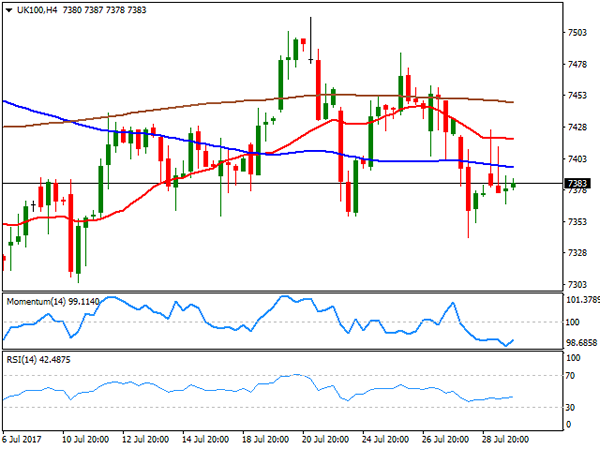Click the 12 Jul 20:00 time label
This screenshot has width=600, height=450.
[145, 439]
